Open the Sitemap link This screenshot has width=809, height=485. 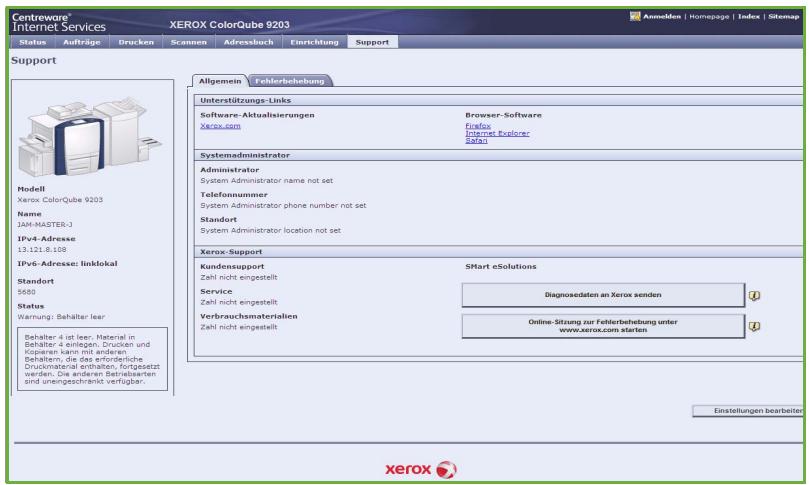(x=783, y=17)
